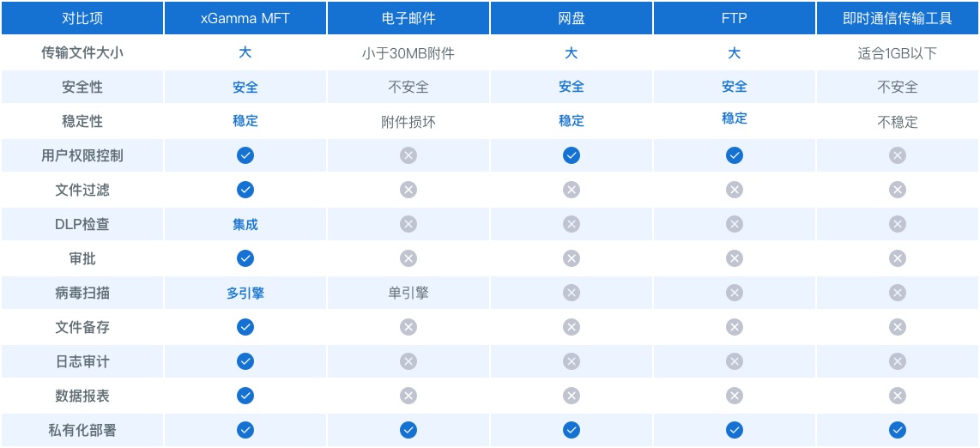Click the 电子邮件 私有化部署 check icon

[x=408, y=430]
